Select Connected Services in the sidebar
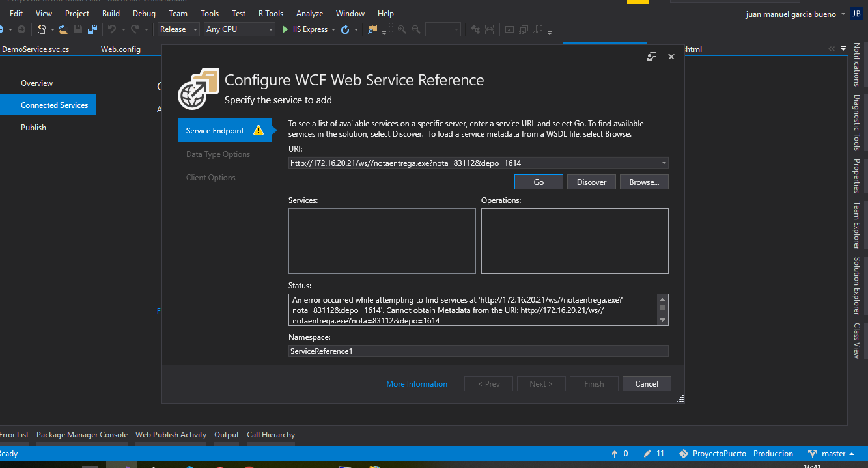The image size is (868, 468). [48, 105]
